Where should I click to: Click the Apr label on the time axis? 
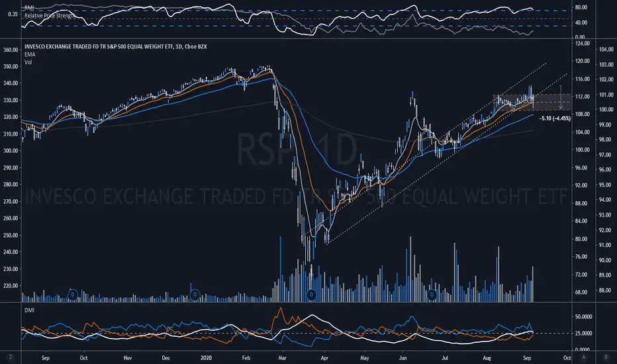[x=324, y=357]
